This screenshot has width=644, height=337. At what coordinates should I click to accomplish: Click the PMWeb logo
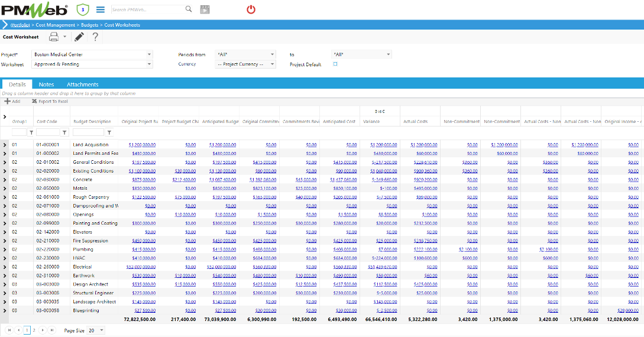click(x=34, y=9)
